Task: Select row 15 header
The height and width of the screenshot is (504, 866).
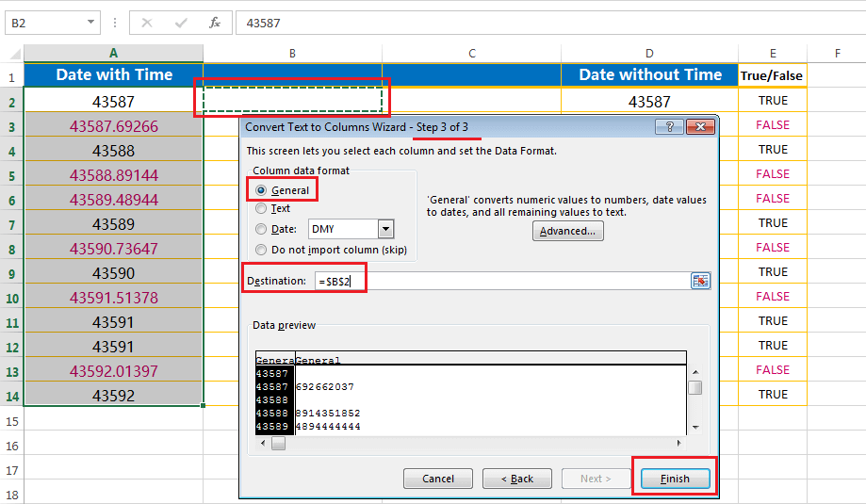Action: [11, 421]
